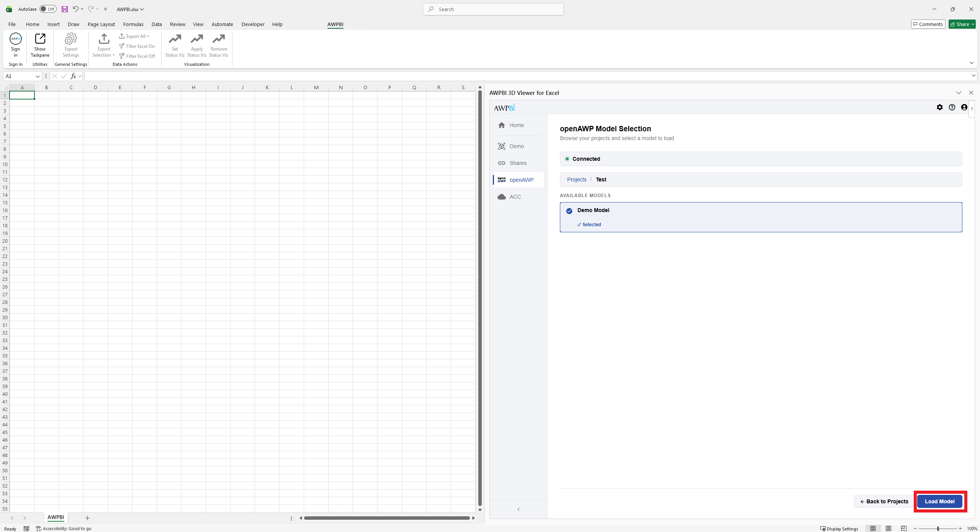Open ACC cloud section in sidebar
Viewport: 980px width, 532px height.
click(x=519, y=197)
